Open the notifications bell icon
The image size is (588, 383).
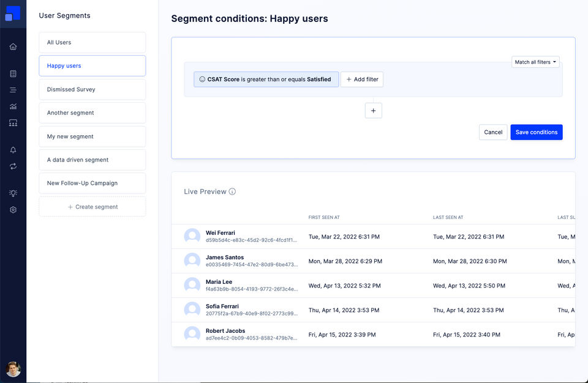13,150
